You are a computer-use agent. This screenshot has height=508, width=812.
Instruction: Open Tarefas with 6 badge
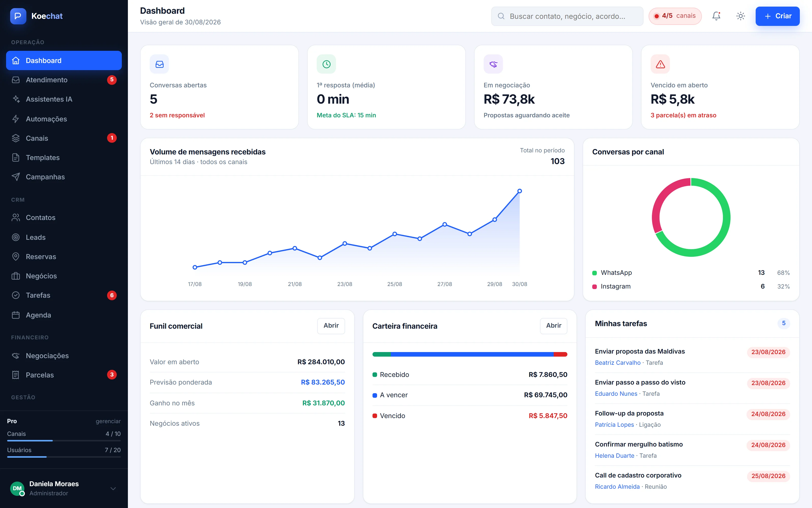click(x=64, y=295)
